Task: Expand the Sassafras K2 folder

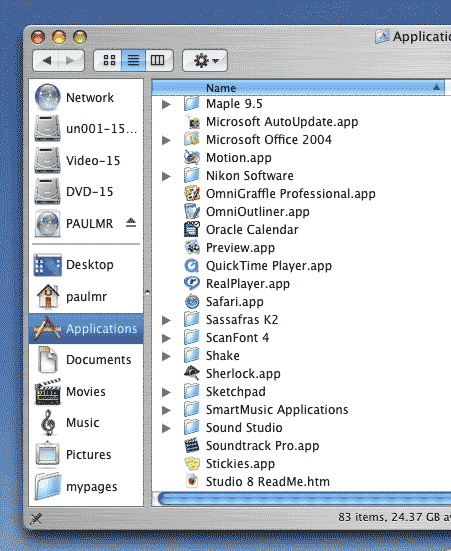Action: (x=166, y=320)
